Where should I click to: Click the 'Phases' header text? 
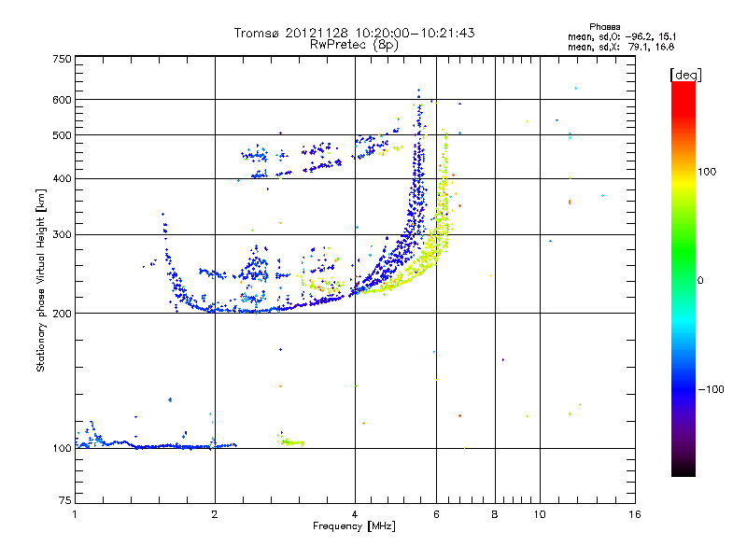click(x=604, y=27)
